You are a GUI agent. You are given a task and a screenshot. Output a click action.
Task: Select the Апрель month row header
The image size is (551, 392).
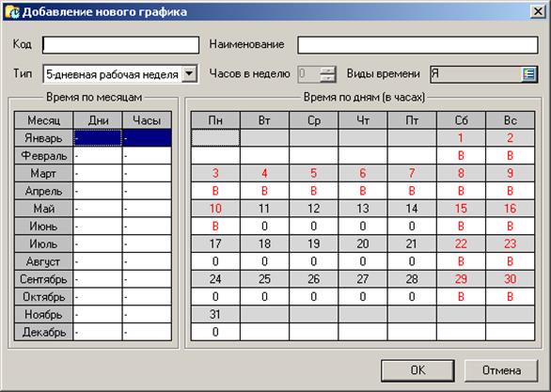43,191
